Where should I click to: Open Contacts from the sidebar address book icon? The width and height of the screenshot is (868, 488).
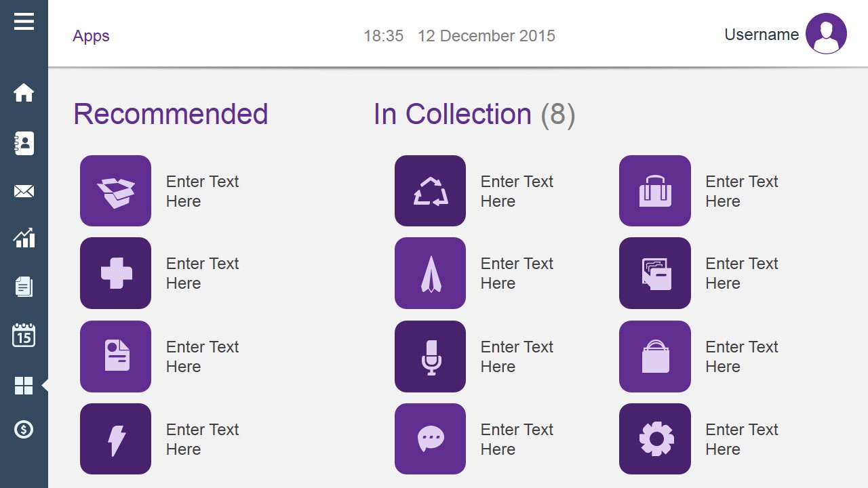[24, 144]
